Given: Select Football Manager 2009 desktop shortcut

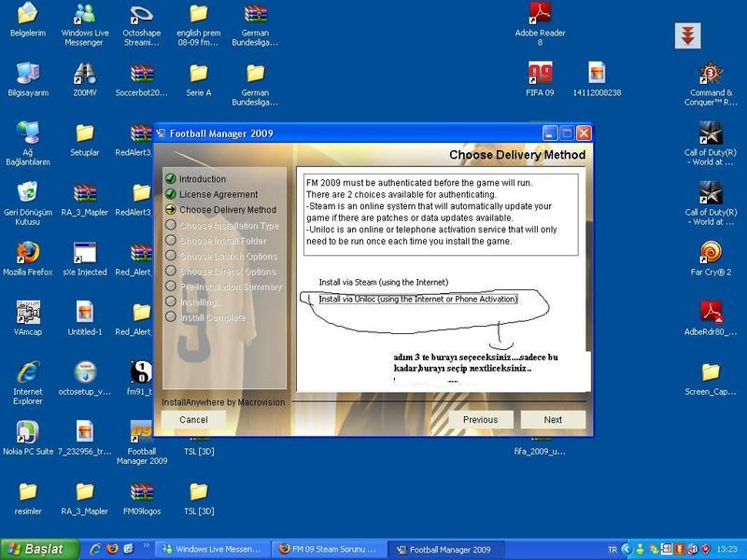Looking at the screenshot, I should tap(142, 442).
